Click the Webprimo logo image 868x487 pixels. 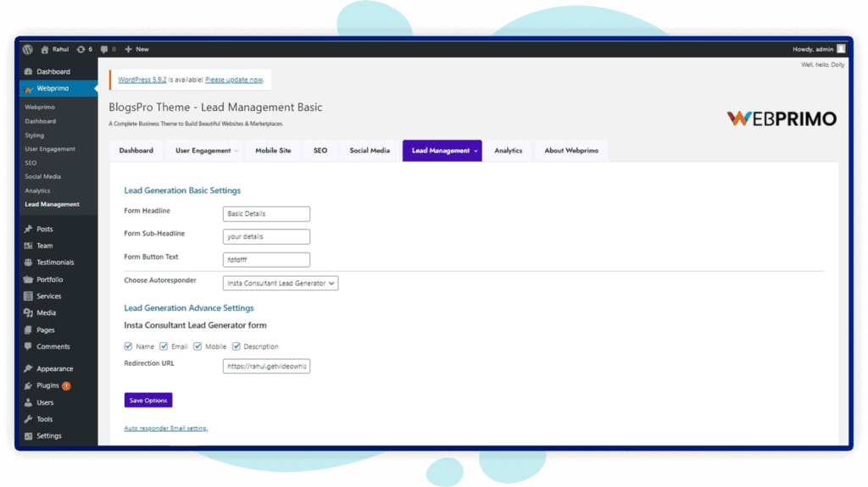coord(781,119)
